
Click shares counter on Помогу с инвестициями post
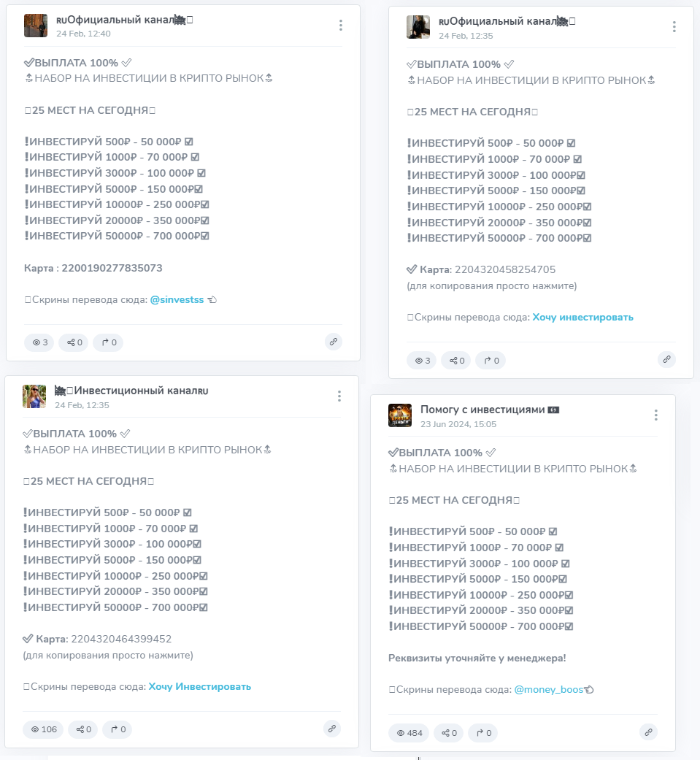(x=447, y=733)
